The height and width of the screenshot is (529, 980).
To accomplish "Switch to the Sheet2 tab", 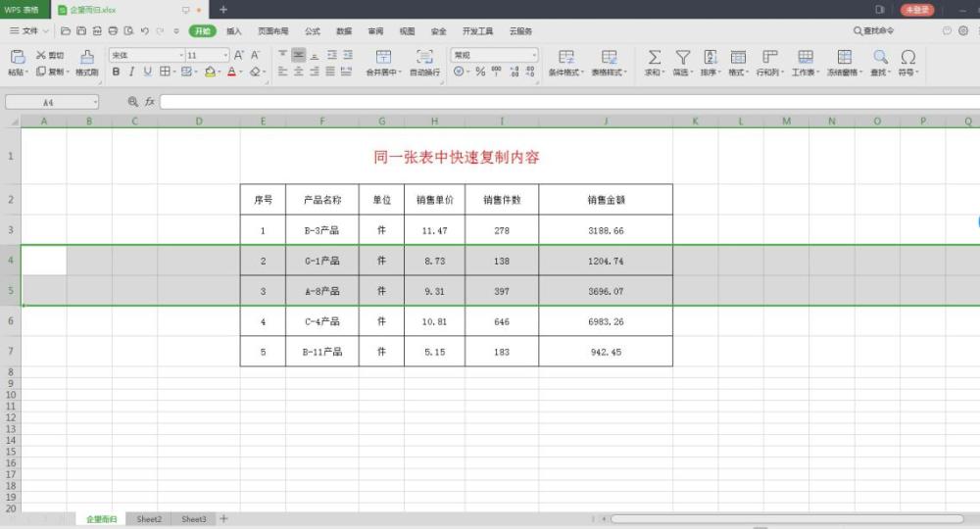I will (x=149, y=519).
